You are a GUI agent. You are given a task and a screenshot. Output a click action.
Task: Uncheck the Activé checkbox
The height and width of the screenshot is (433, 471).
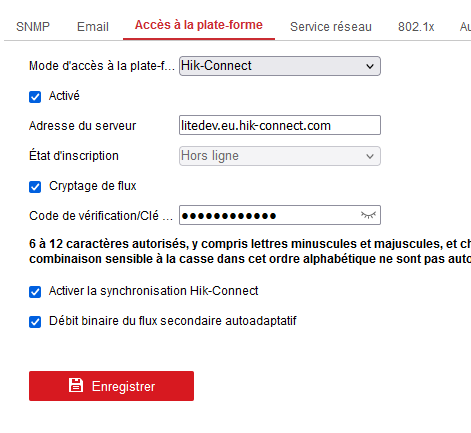pos(35,97)
